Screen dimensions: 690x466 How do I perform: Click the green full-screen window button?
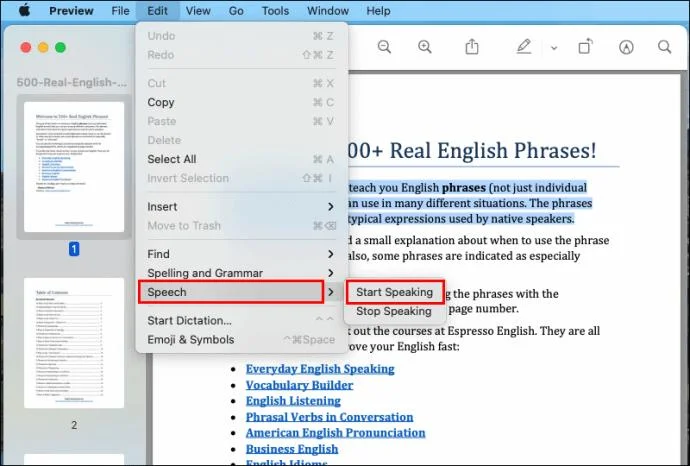60,48
